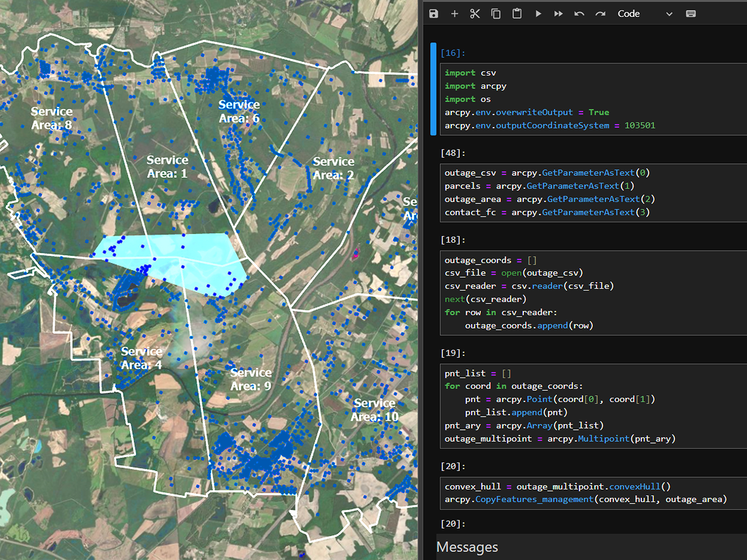Open the chevron next to the Code selector
This screenshot has height=560, width=747.
pyautogui.click(x=669, y=14)
